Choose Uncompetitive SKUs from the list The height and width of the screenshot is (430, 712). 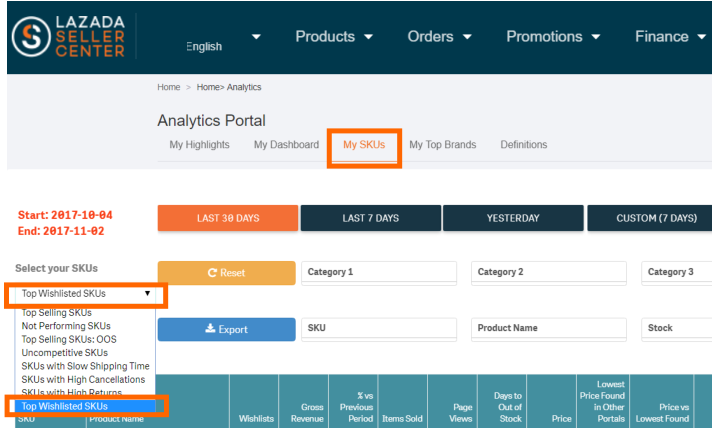click(65, 353)
